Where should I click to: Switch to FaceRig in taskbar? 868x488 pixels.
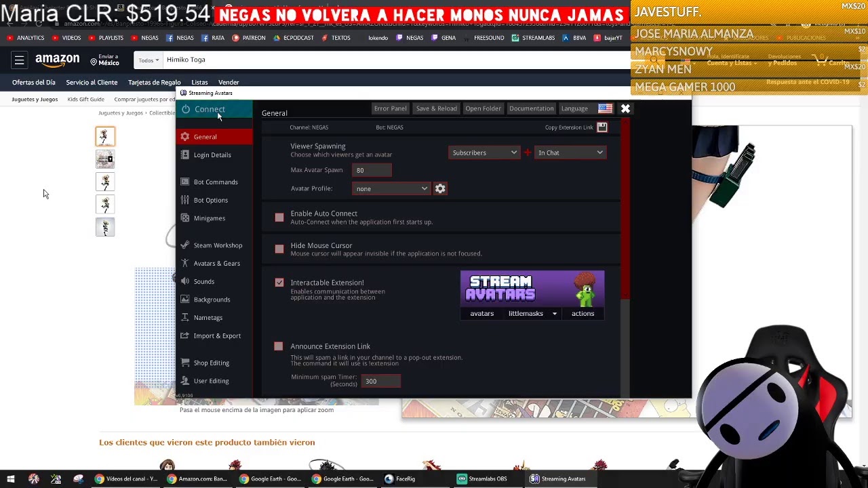pyautogui.click(x=400, y=479)
